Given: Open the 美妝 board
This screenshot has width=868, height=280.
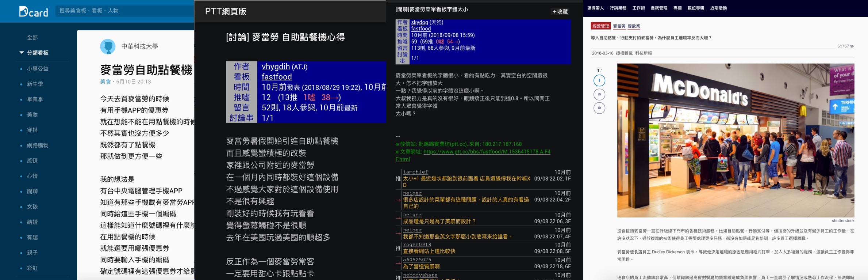Looking at the screenshot, I should 32,115.
